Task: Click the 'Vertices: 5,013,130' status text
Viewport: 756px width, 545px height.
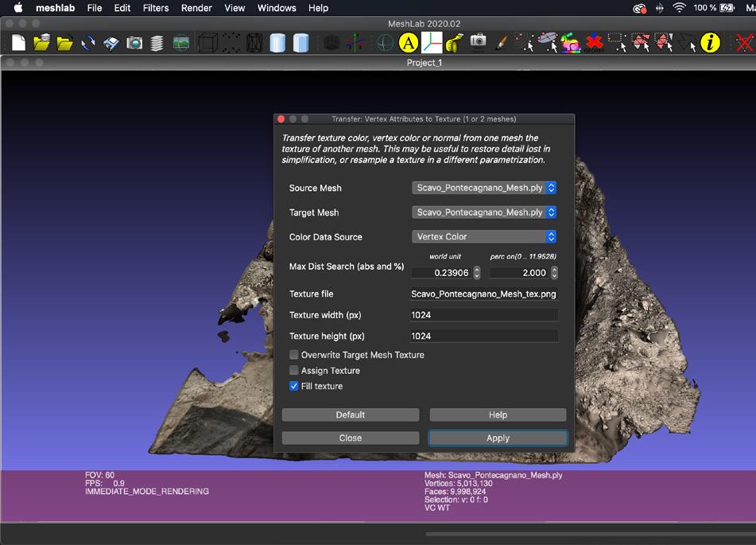Action: tap(459, 483)
